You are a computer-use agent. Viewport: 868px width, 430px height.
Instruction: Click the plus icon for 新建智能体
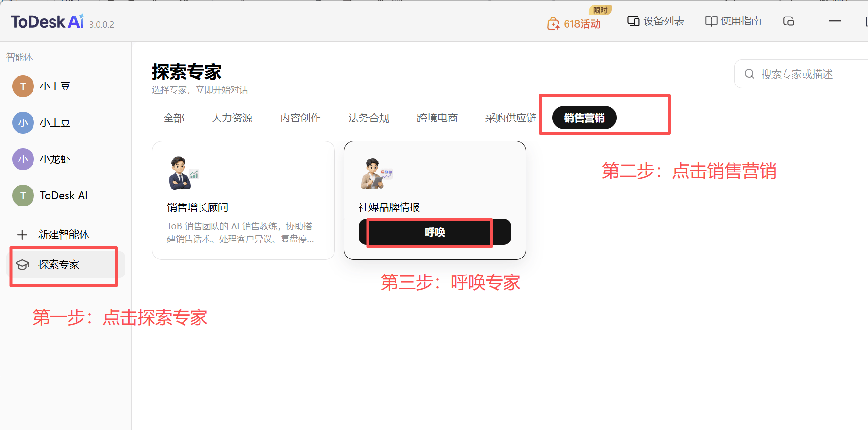point(22,235)
